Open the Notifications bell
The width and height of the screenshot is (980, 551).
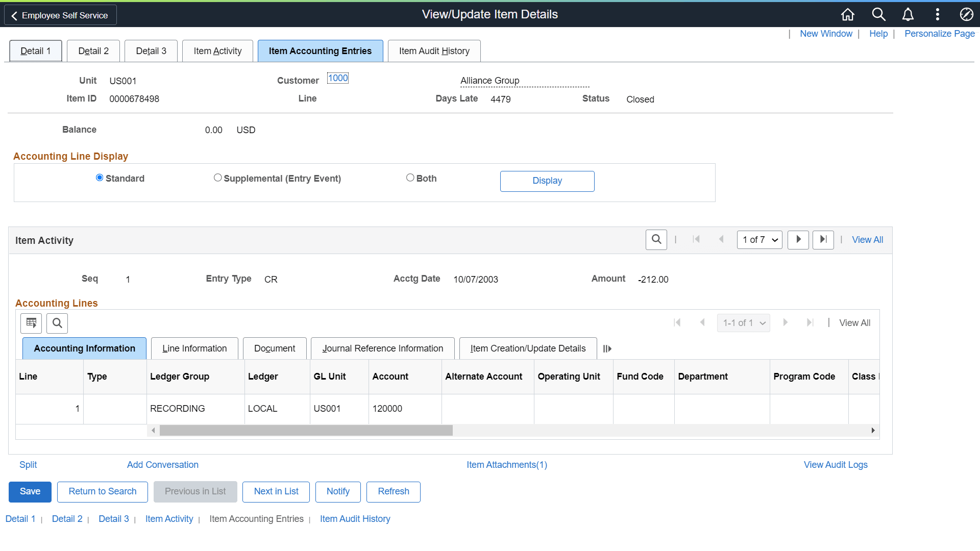pyautogui.click(x=908, y=14)
